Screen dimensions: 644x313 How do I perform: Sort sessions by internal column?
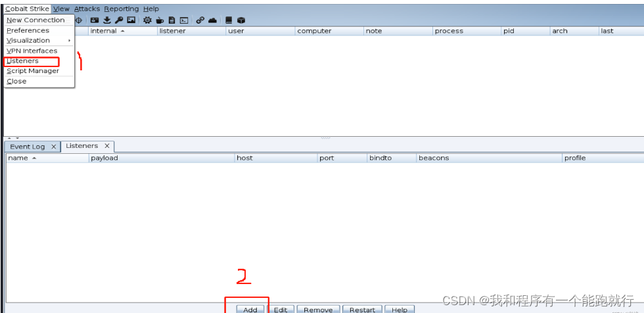[123, 31]
